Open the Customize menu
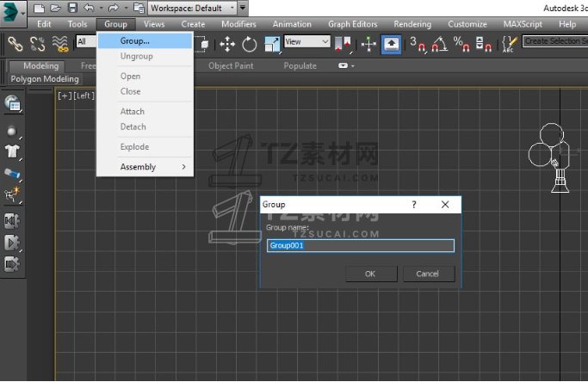Screen dimensions: 588x382 (467, 24)
